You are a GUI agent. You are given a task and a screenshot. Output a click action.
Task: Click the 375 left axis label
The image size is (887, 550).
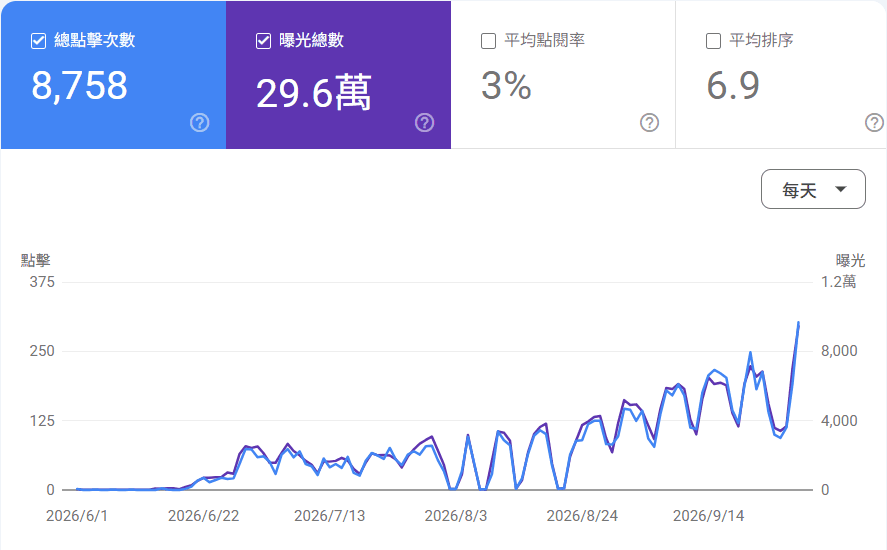42,282
